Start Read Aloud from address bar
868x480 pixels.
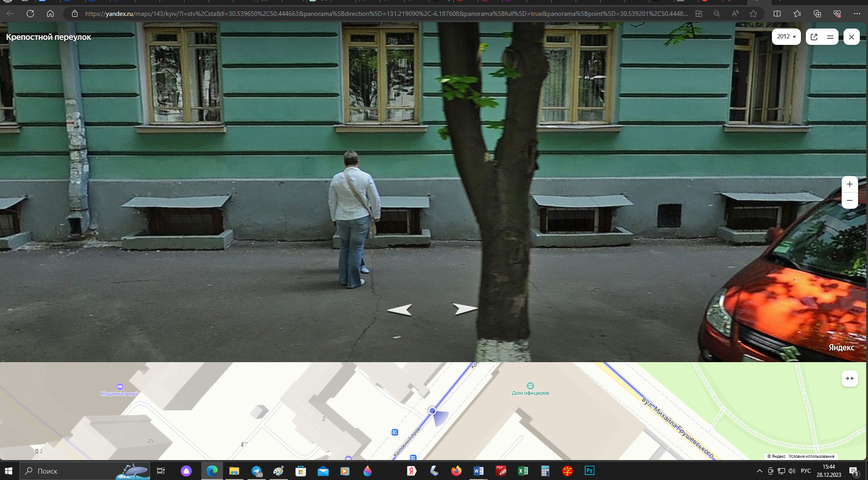[735, 14]
